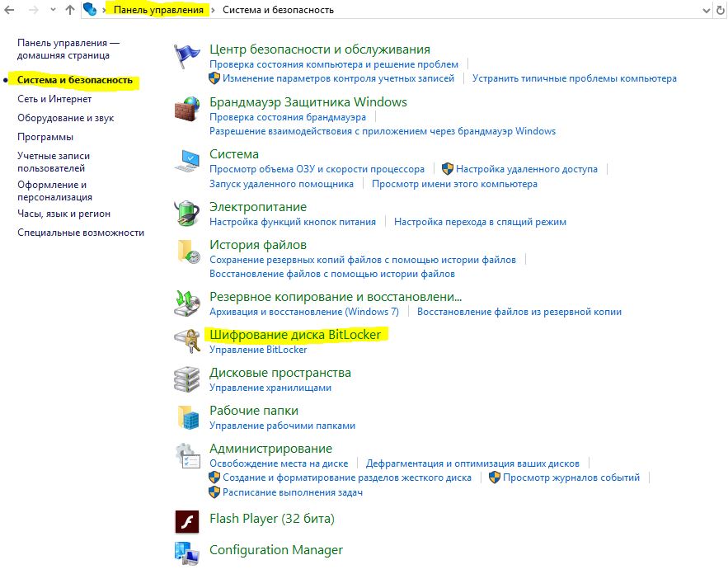Click Настройка перехода в спящий режим link
Viewport: 728px width, 574px height.
[x=480, y=222]
